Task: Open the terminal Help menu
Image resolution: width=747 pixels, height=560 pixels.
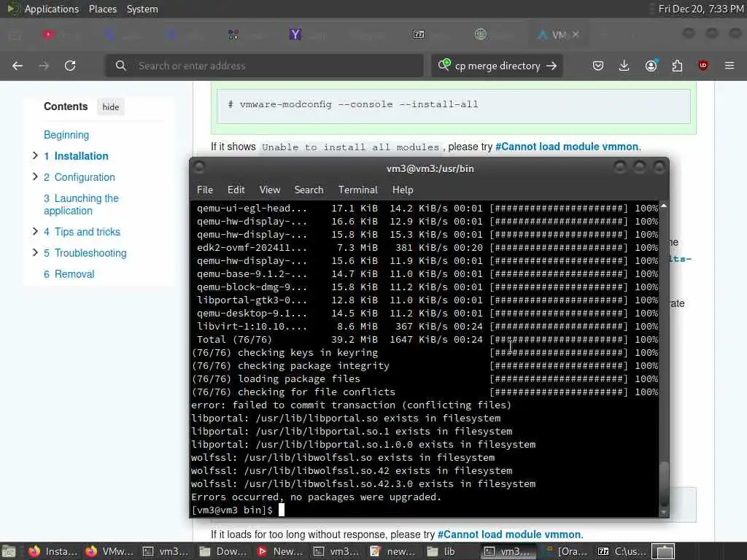Action: (403, 190)
